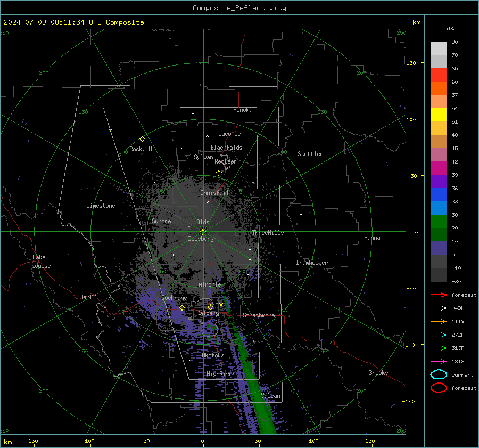Pick the bright yellow 51–54 dBZ swatch

click(x=439, y=115)
